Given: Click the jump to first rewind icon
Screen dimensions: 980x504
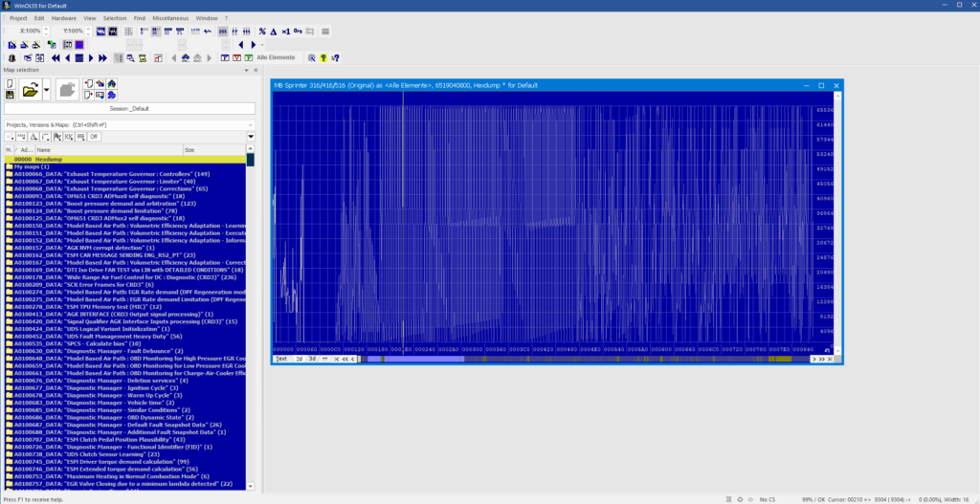Looking at the screenshot, I should [56, 58].
